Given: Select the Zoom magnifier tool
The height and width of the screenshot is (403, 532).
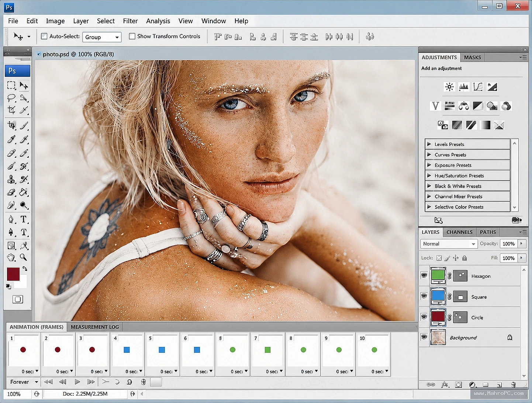Looking at the screenshot, I should (x=24, y=257).
